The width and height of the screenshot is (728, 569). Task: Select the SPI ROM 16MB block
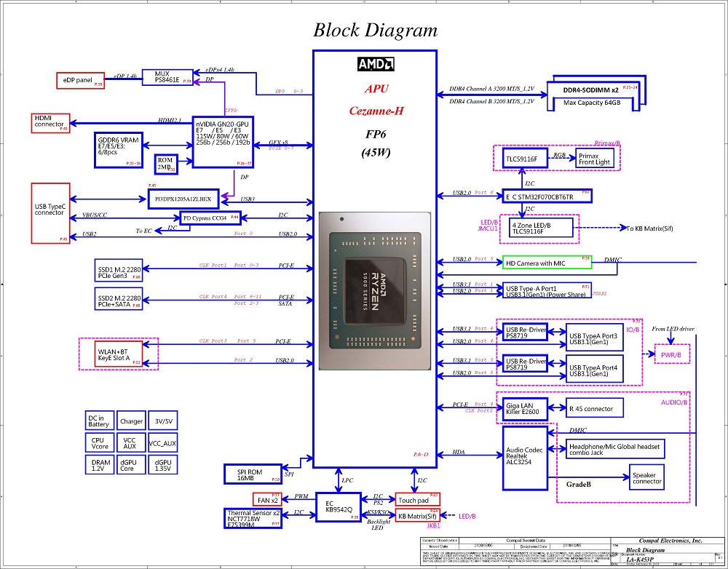(253, 474)
